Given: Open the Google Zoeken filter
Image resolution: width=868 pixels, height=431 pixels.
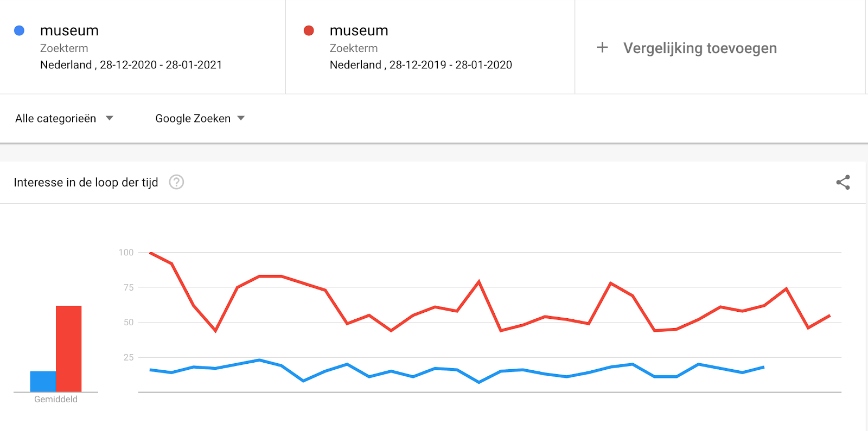Looking at the screenshot, I should click(x=200, y=118).
